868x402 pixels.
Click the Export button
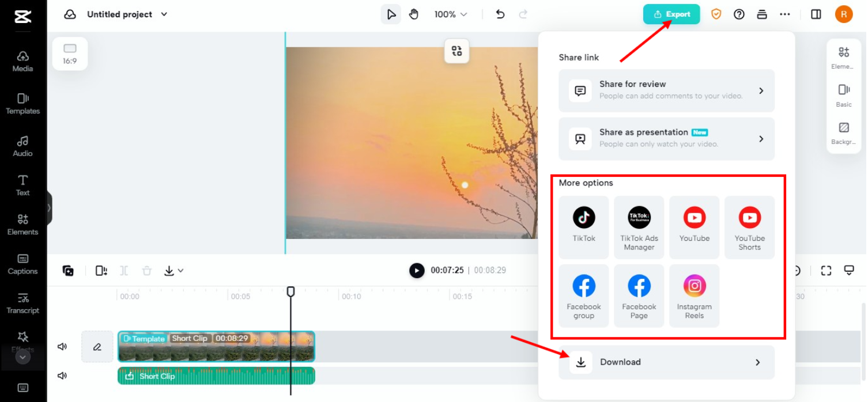point(671,14)
